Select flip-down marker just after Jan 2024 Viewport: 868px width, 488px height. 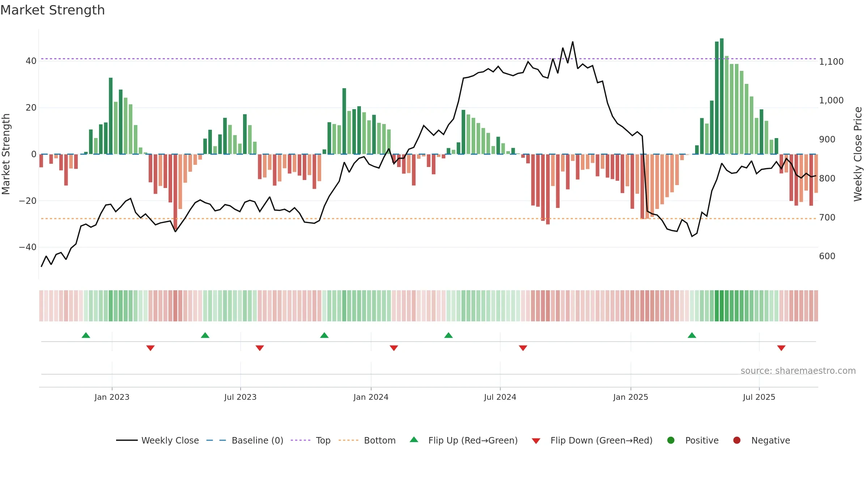coord(394,348)
